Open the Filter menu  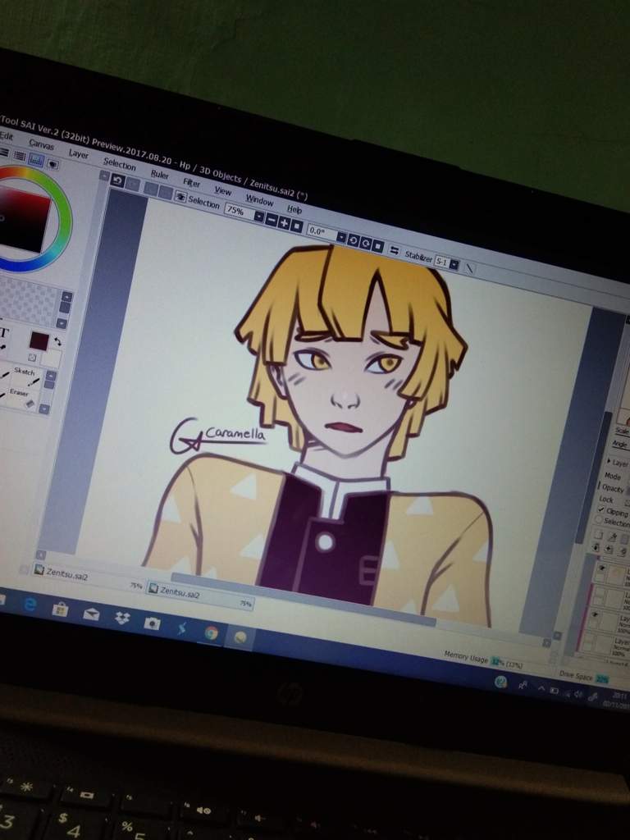tap(191, 183)
